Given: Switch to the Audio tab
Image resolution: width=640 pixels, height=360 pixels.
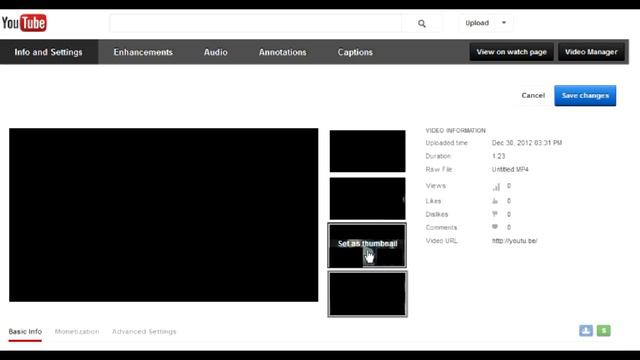Looking at the screenshot, I should [x=216, y=52].
